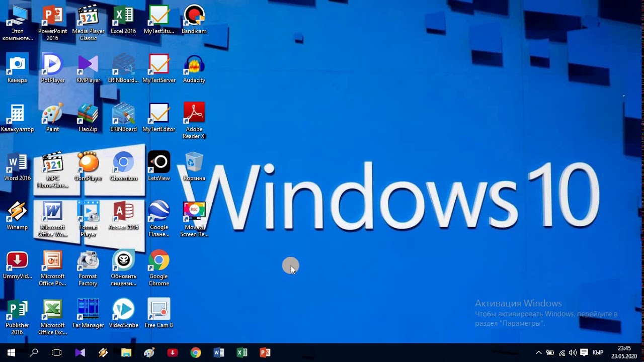Switch input language via КЫР indicator
644x362 pixels.
[598, 352]
